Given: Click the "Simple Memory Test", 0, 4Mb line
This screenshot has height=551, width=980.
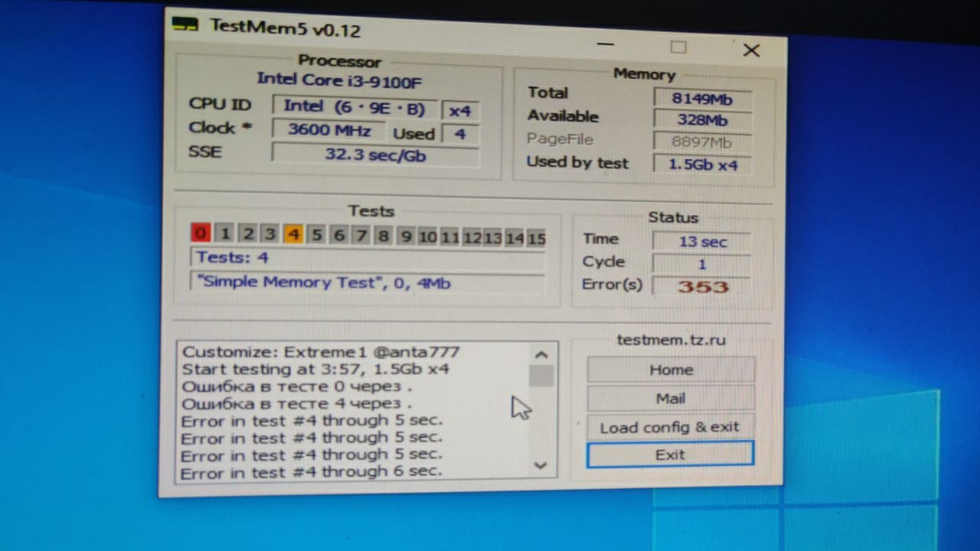Looking at the screenshot, I should (367, 282).
